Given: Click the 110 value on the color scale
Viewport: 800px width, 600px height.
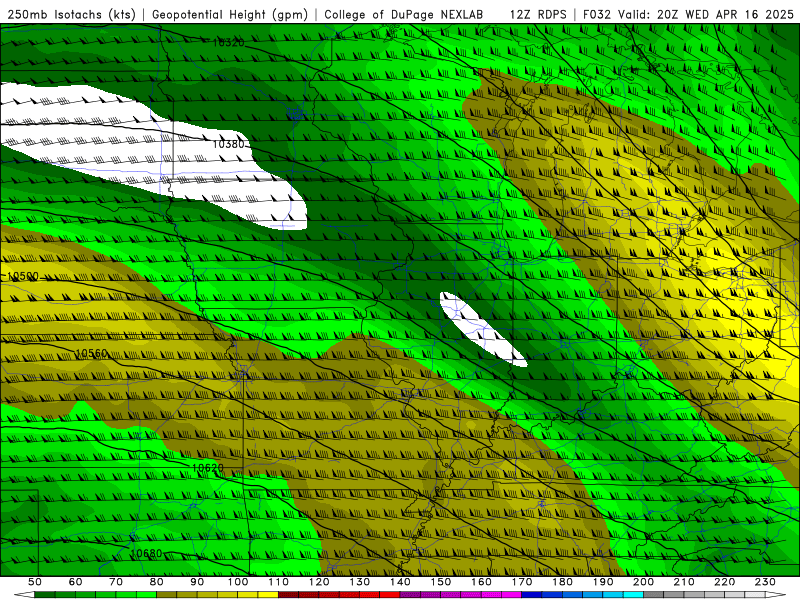Looking at the screenshot, I should [x=279, y=582].
